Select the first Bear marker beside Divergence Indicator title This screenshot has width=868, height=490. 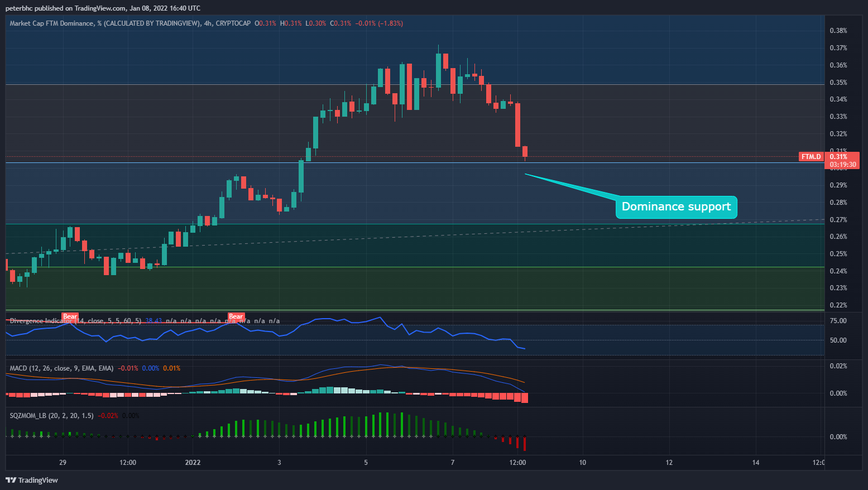click(70, 316)
